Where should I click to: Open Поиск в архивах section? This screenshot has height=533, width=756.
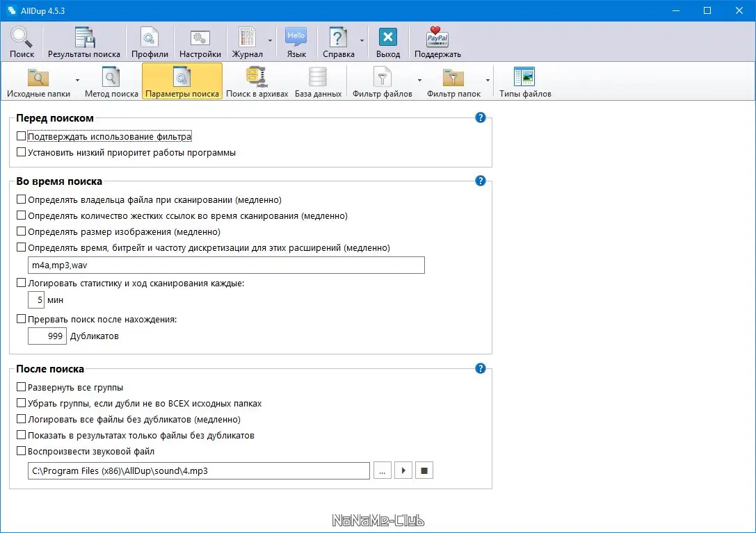click(x=257, y=82)
